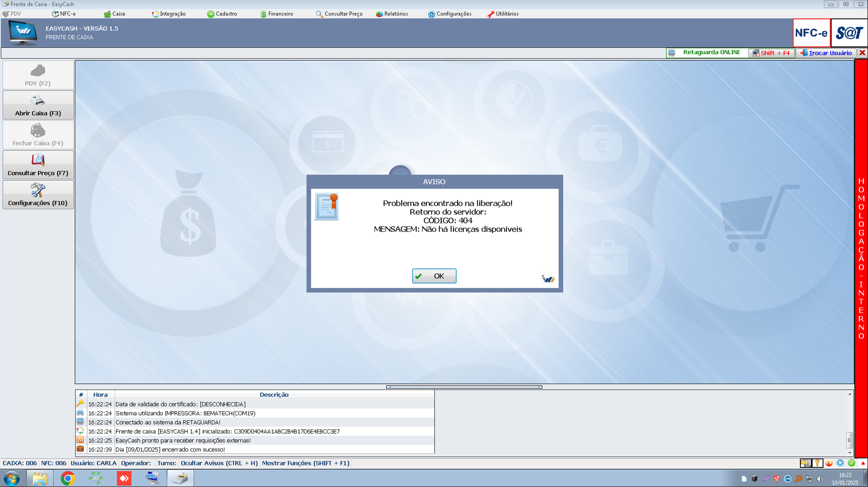Open the Utilitários menu
The width and height of the screenshot is (868, 487).
pos(503,14)
